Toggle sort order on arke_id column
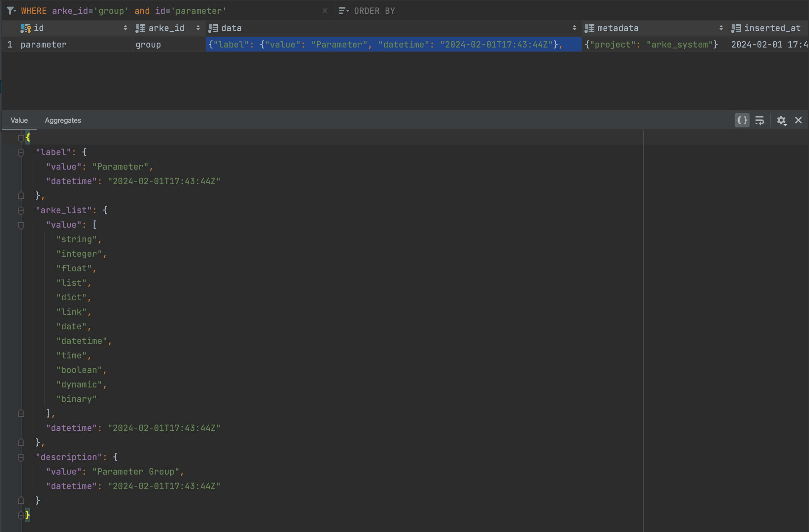 [x=198, y=28]
